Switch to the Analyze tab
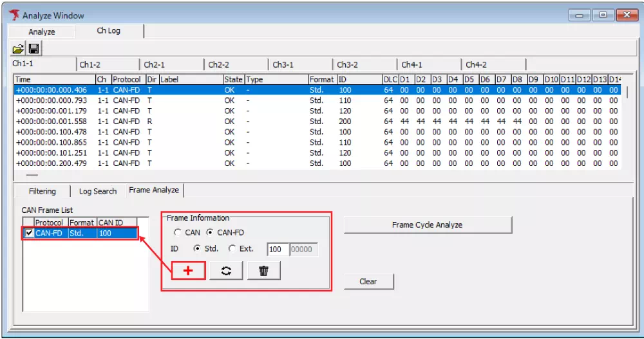This screenshot has height=339, width=644. 41,32
